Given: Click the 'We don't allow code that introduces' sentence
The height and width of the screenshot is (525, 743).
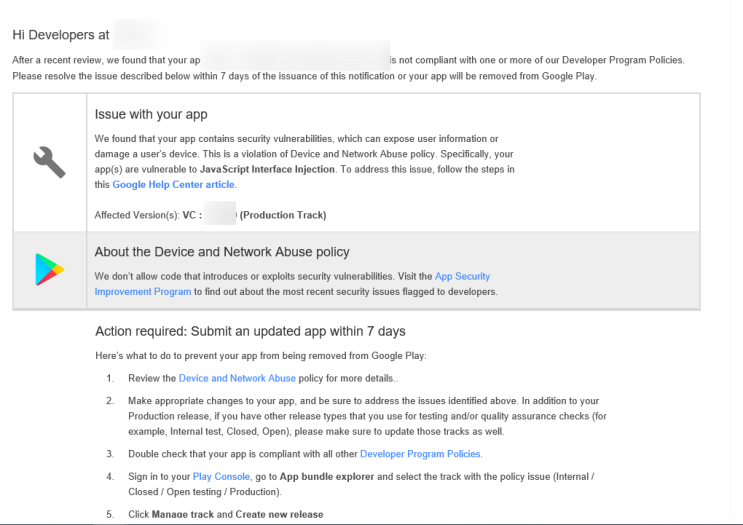Looking at the screenshot, I should coord(245,276).
